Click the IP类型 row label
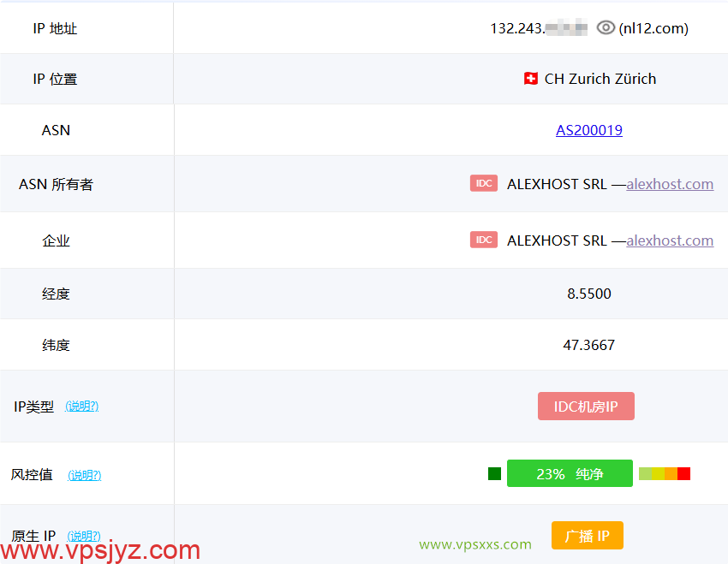The width and height of the screenshot is (728, 564). (33, 407)
